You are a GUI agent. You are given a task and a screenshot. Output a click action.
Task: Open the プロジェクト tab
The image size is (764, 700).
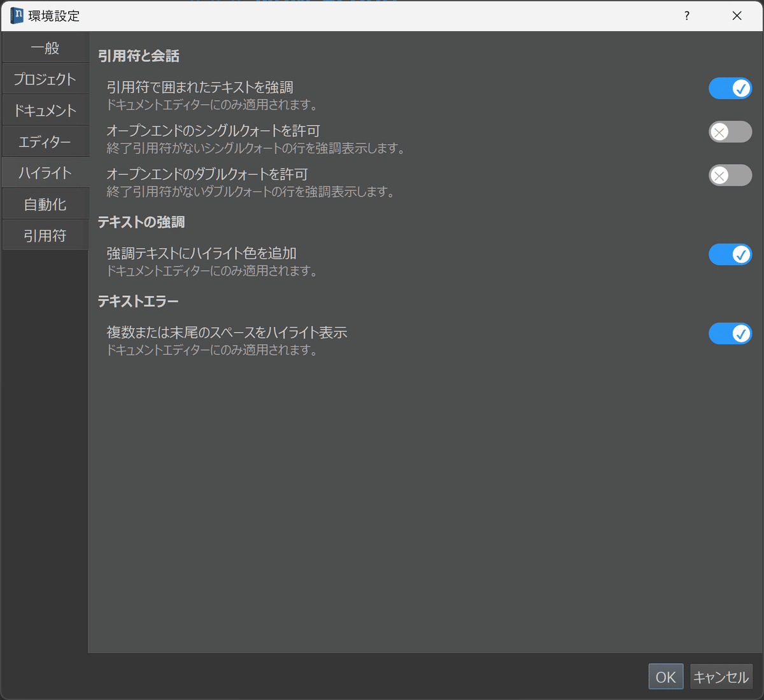[45, 80]
